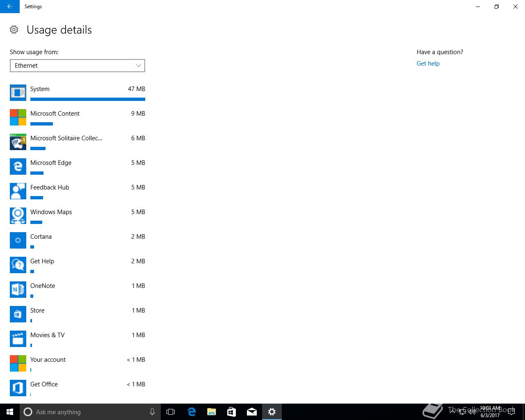Click the 'Feedback Hub' label

[50, 187]
